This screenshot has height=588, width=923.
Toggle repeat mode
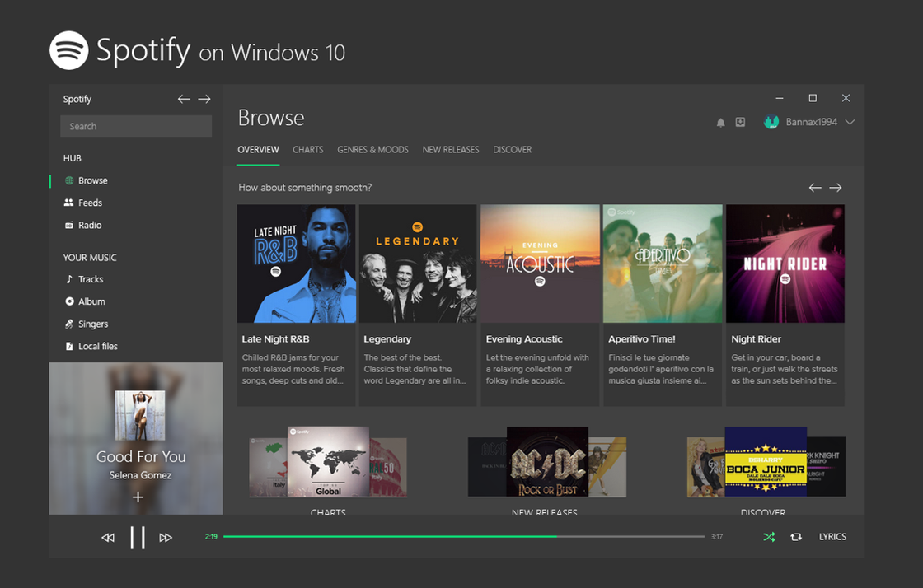coord(796,537)
